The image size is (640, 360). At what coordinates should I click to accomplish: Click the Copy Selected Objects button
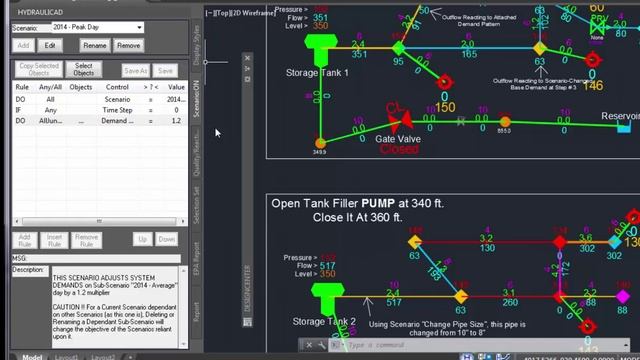(x=39, y=69)
